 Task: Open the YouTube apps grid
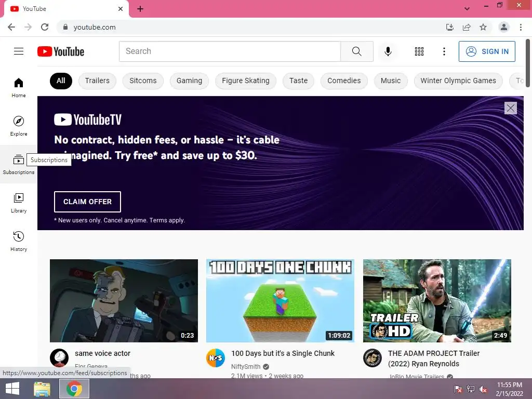pos(419,51)
